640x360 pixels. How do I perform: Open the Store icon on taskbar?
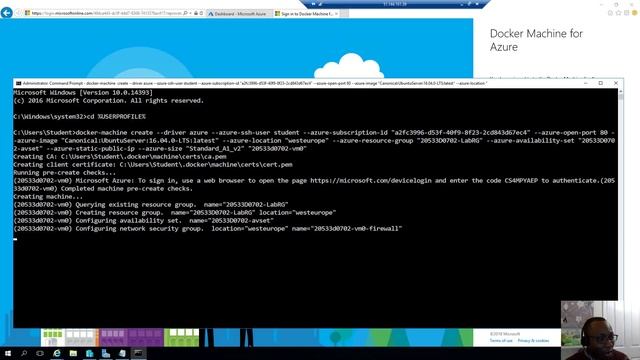(89, 353)
